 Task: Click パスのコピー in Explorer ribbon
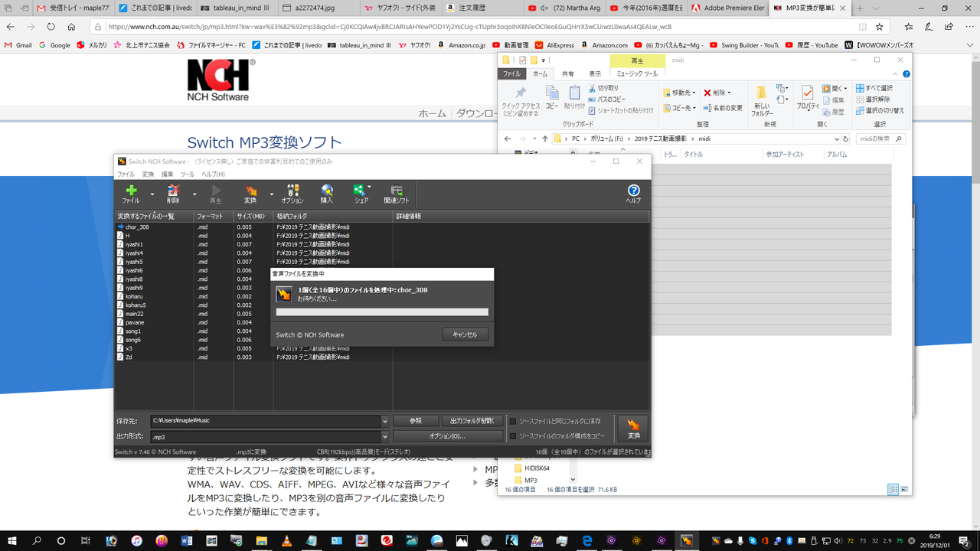click(606, 99)
